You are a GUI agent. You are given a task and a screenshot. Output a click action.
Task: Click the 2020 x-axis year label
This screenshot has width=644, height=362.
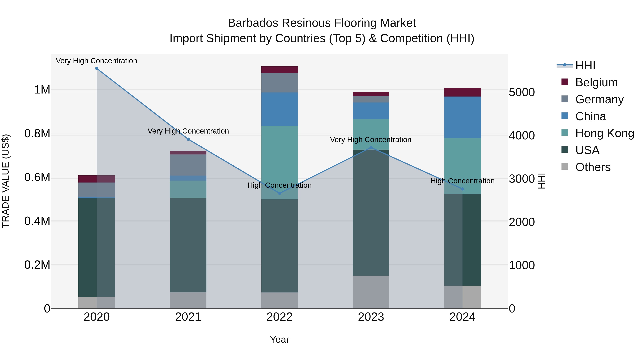point(97,317)
